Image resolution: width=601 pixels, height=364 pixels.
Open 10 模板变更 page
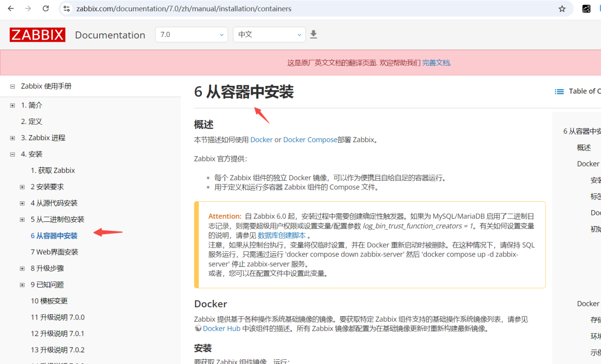coord(49,301)
